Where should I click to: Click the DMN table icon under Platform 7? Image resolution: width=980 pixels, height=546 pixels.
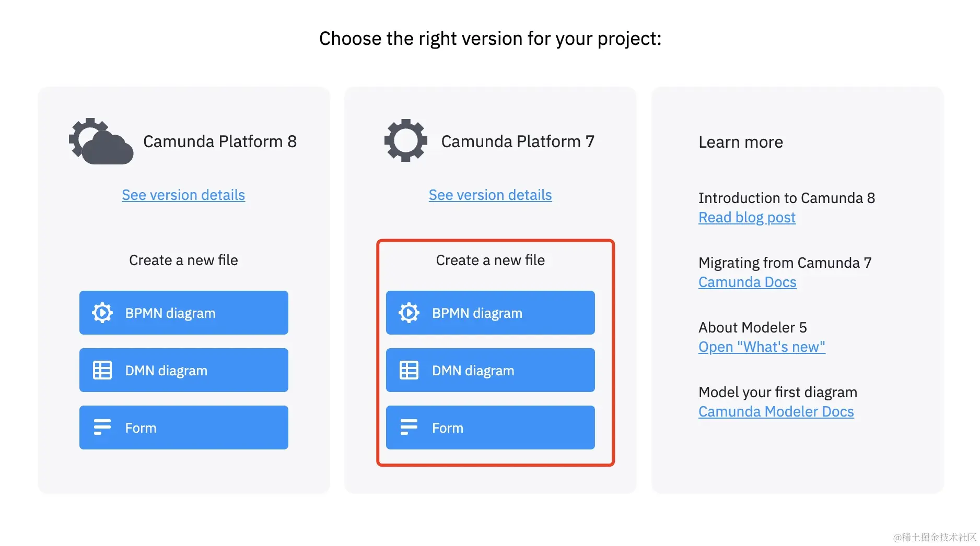click(x=409, y=370)
